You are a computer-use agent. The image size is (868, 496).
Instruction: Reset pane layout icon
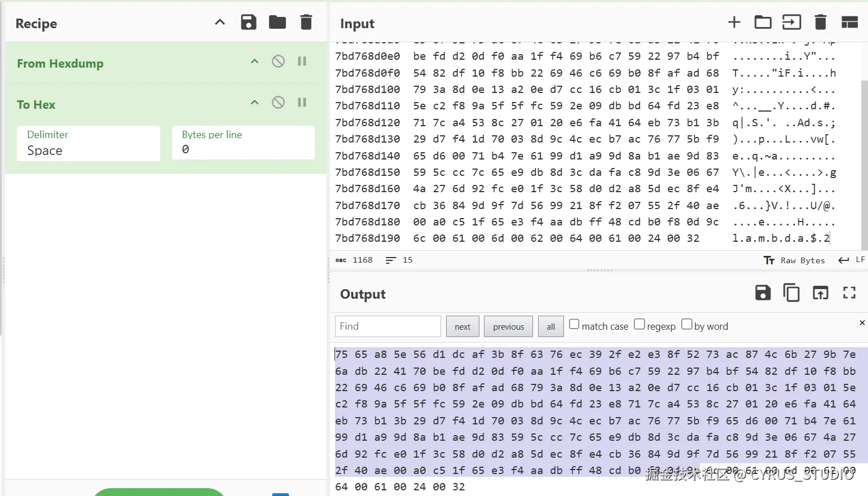849,23
